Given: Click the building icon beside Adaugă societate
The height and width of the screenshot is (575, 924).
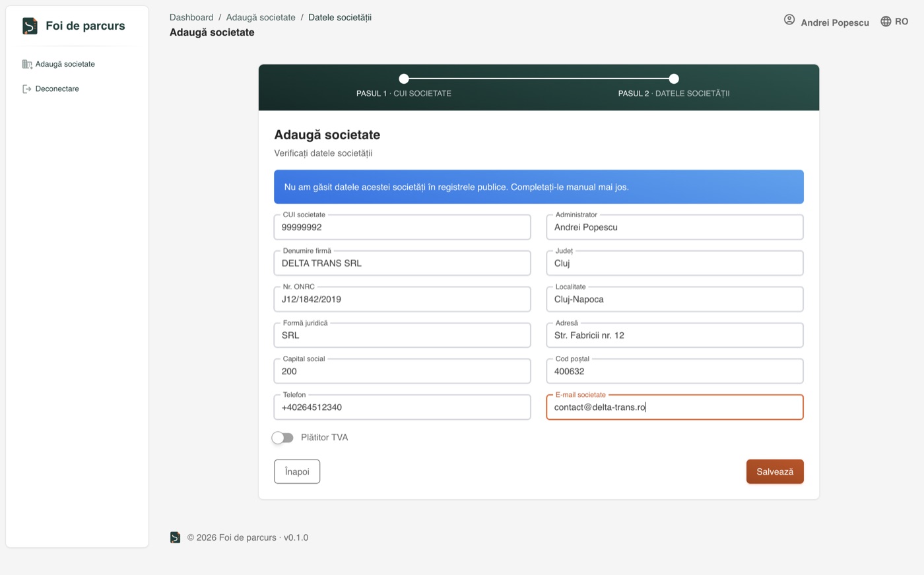Looking at the screenshot, I should [x=27, y=64].
